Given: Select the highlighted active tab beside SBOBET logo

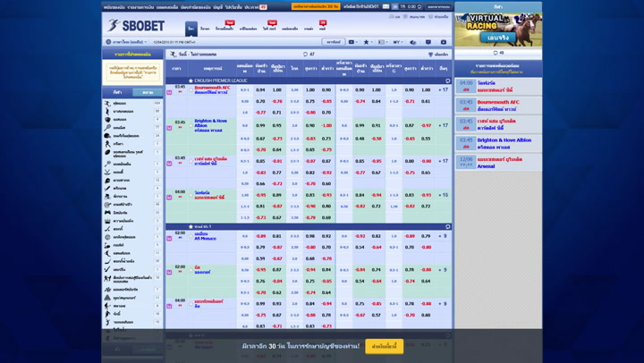Looking at the screenshot, I should 191,29.
